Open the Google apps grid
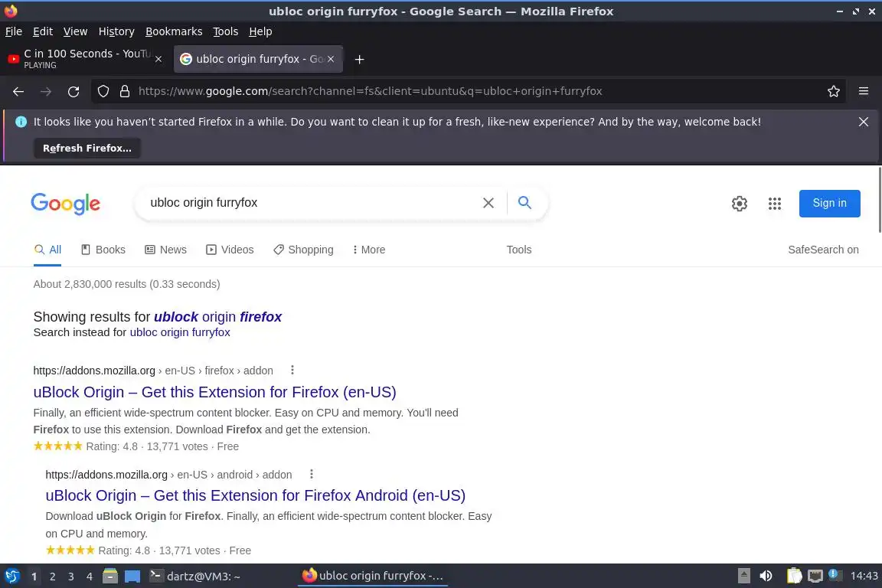Viewport: 882px width, 588px height. [775, 203]
